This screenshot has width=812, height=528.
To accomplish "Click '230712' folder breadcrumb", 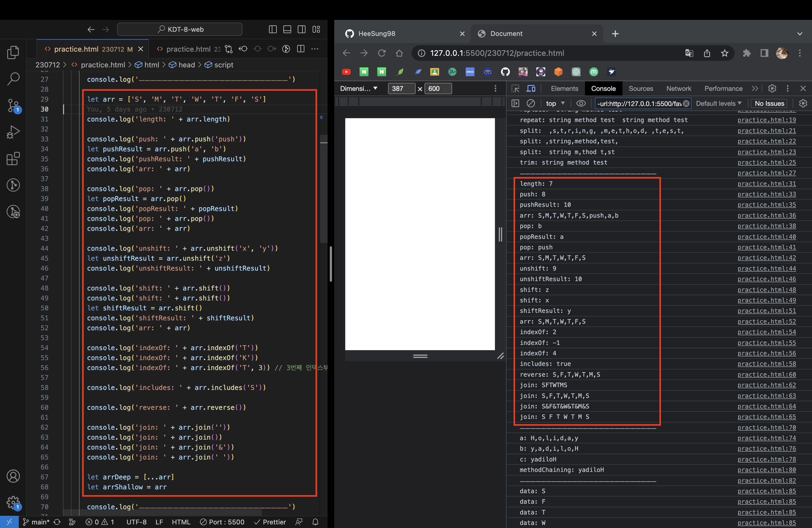I will 48,65.
